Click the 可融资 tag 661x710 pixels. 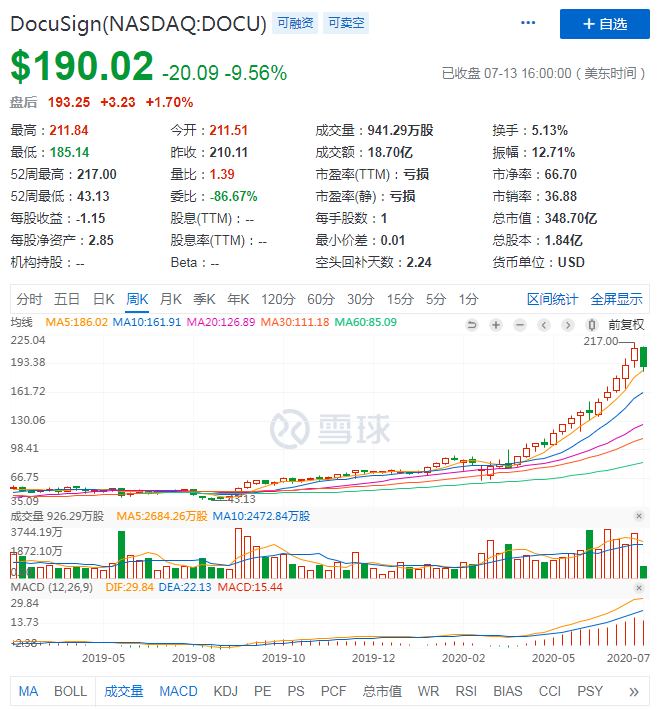(x=295, y=23)
